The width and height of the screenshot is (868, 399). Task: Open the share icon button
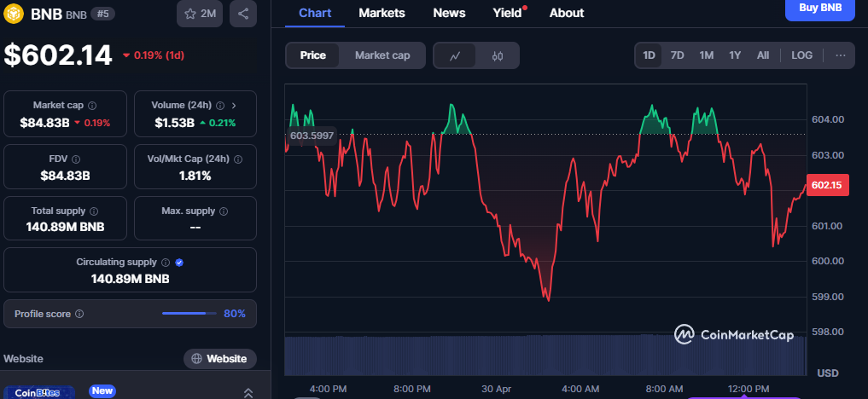pos(243,14)
